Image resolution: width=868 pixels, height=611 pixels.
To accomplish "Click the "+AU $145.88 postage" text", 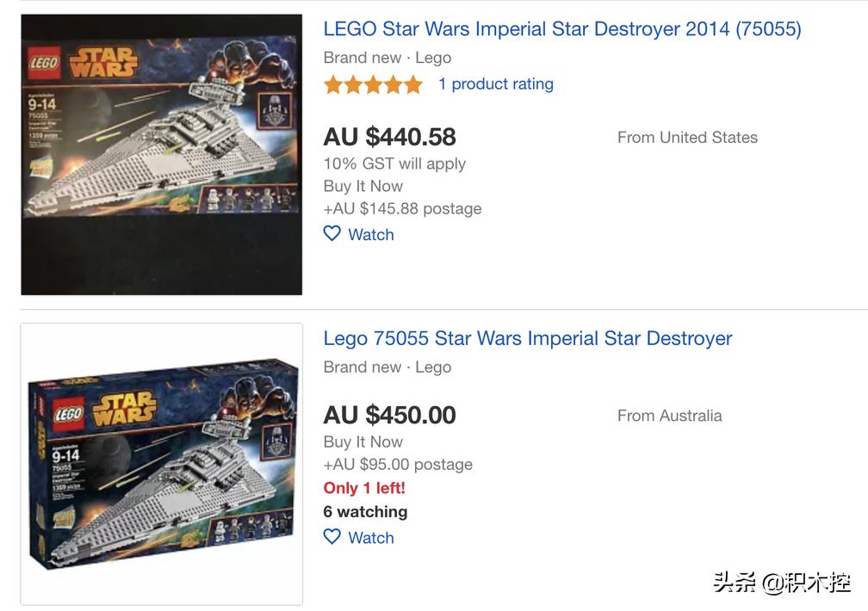I will (402, 208).
